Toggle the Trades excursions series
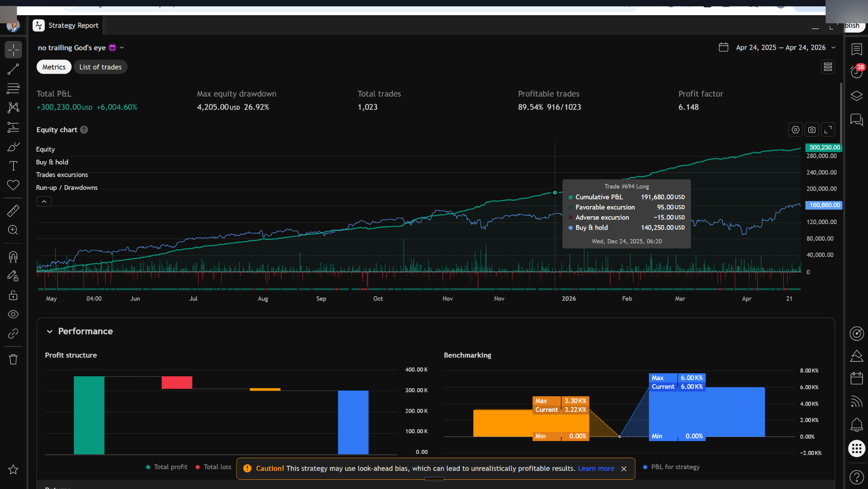Image resolution: width=868 pixels, height=489 pixels. coord(62,175)
